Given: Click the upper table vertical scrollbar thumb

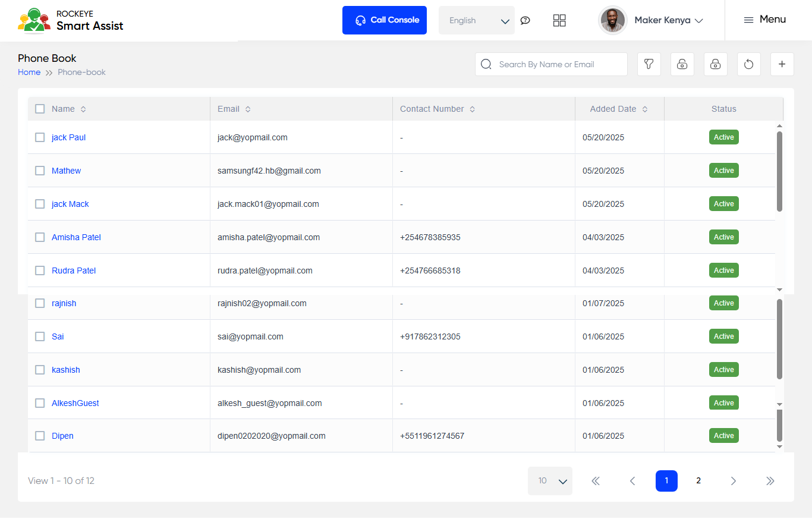Looking at the screenshot, I should [780, 171].
